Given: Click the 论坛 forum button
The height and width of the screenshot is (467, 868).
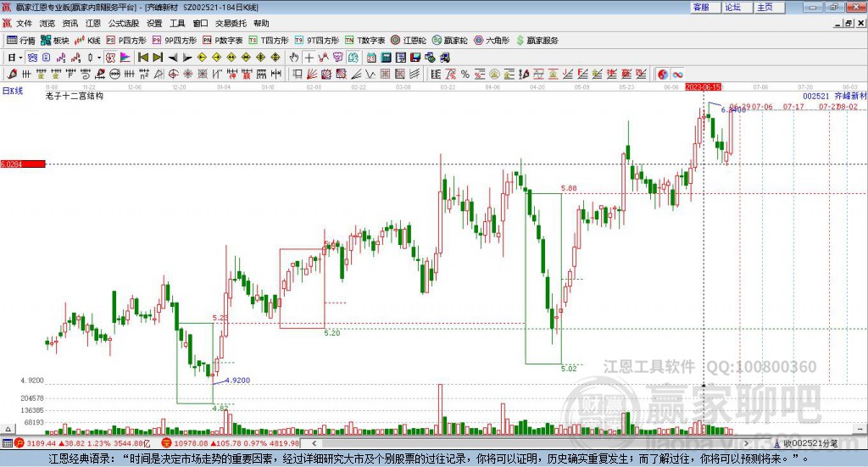Looking at the screenshot, I should pyautogui.click(x=737, y=7).
